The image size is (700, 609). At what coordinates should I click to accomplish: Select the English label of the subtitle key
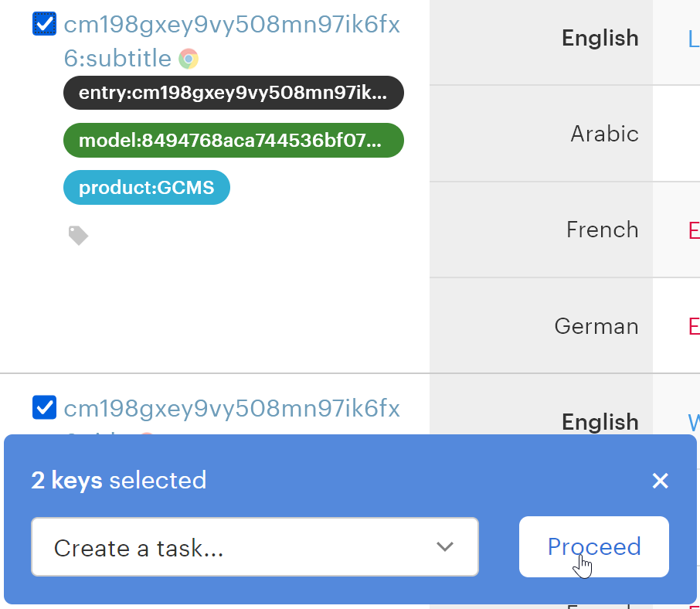[x=600, y=38]
